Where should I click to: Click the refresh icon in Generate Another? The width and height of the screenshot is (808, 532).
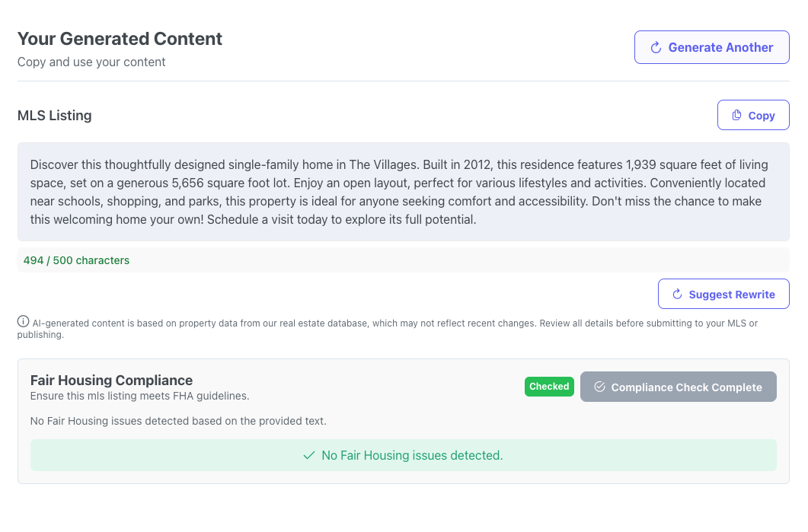point(656,46)
